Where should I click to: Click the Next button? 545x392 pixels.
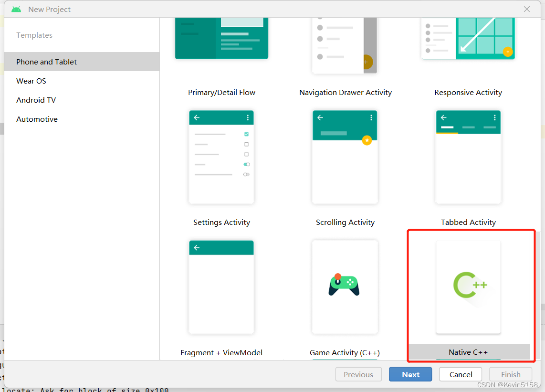point(410,374)
